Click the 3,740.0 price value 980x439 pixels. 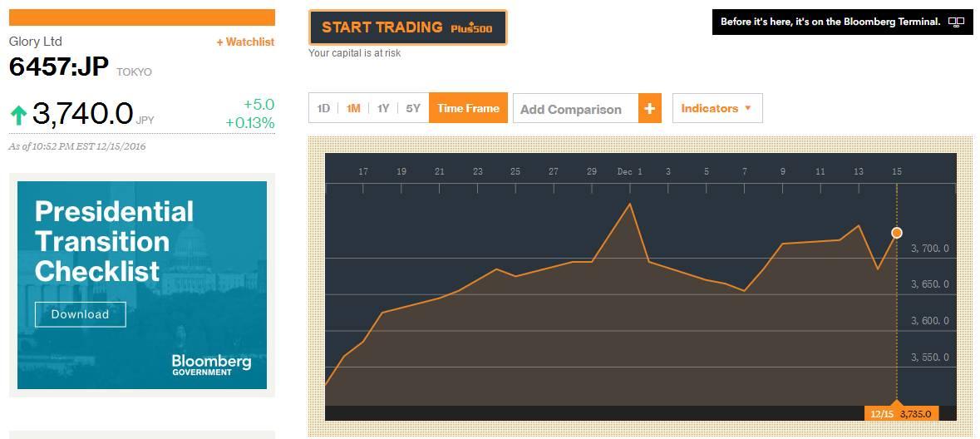pyautogui.click(x=82, y=114)
